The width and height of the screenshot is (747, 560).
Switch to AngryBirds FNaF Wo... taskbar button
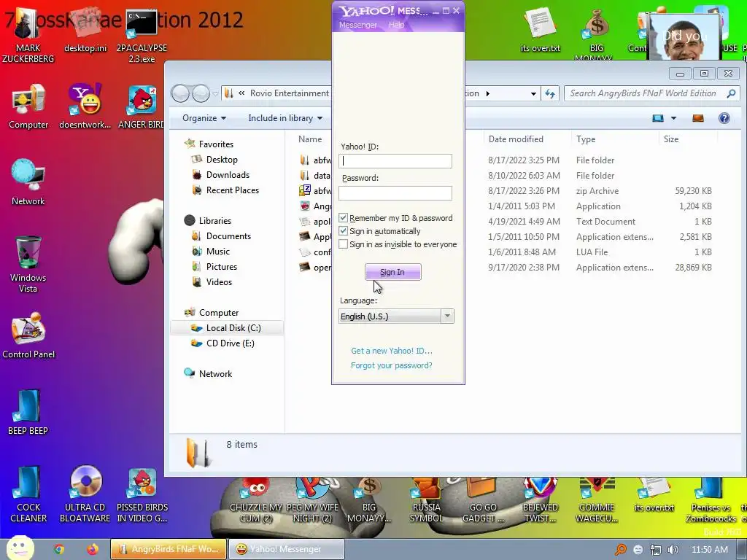tap(169, 549)
